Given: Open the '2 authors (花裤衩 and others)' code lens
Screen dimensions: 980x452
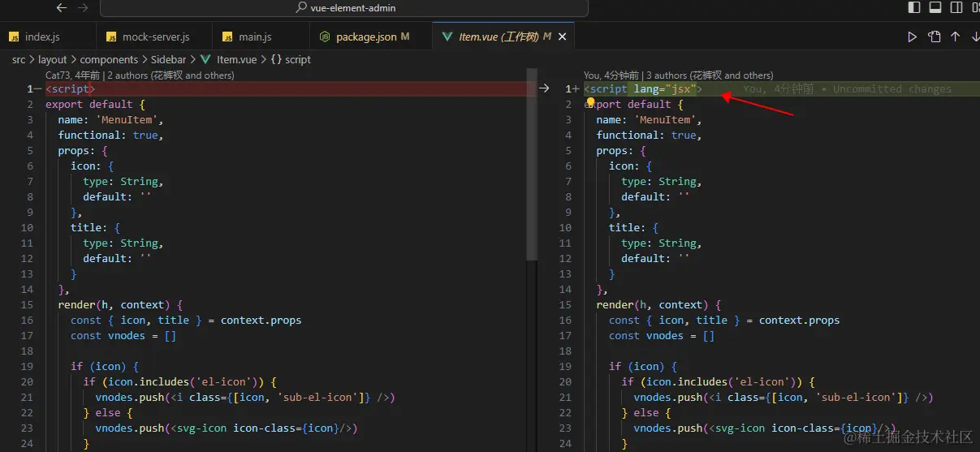Looking at the screenshot, I should (x=171, y=75).
